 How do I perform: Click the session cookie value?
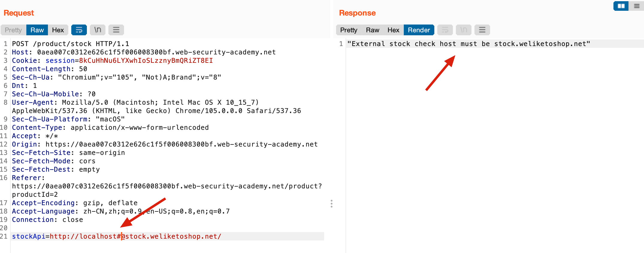tap(146, 60)
